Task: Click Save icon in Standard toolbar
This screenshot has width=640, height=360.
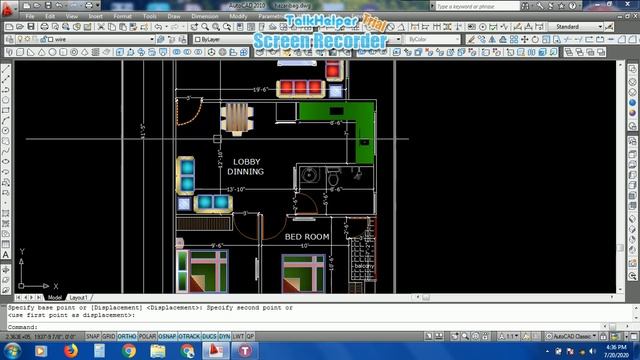Action: pyautogui.click(x=31, y=27)
